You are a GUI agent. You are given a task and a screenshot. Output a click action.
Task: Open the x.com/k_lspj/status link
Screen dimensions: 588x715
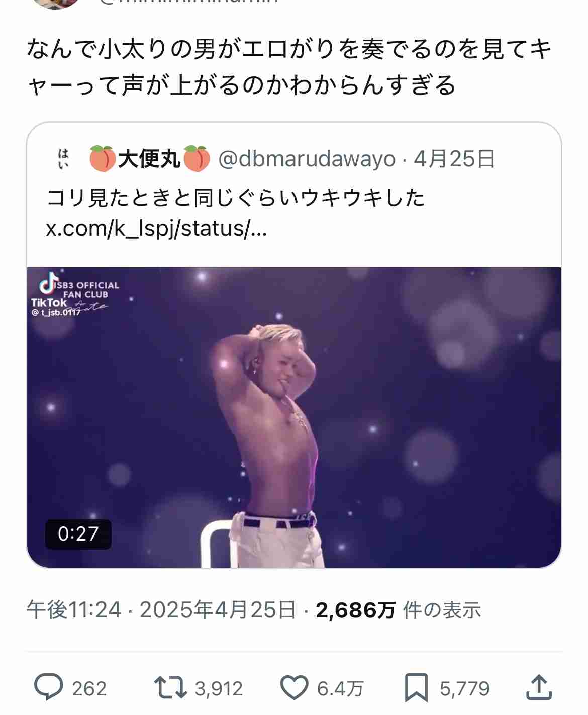156,229
